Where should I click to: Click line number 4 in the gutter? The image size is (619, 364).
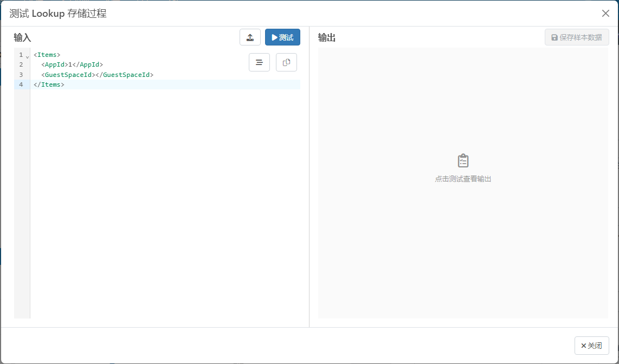[x=21, y=84]
